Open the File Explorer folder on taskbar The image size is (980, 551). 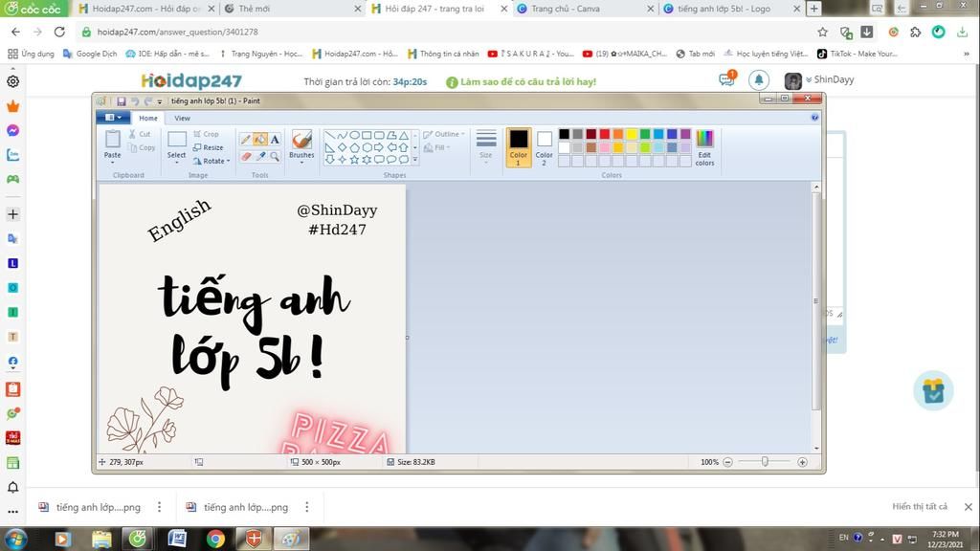point(101,539)
